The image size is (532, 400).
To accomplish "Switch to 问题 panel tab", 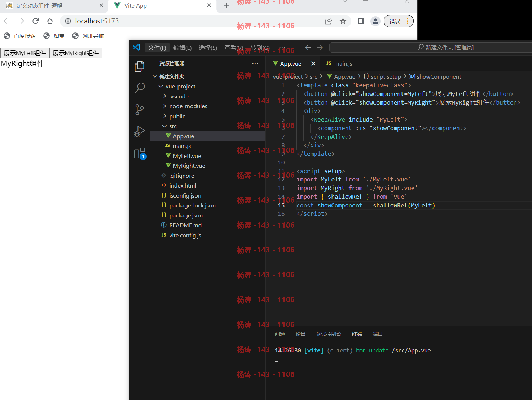I will coord(280,334).
